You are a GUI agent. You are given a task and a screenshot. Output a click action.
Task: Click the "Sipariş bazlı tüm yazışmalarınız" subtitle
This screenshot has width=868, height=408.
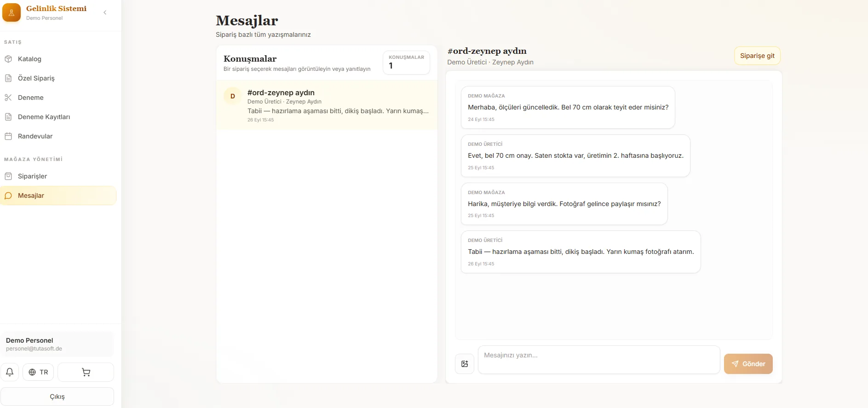(x=263, y=34)
